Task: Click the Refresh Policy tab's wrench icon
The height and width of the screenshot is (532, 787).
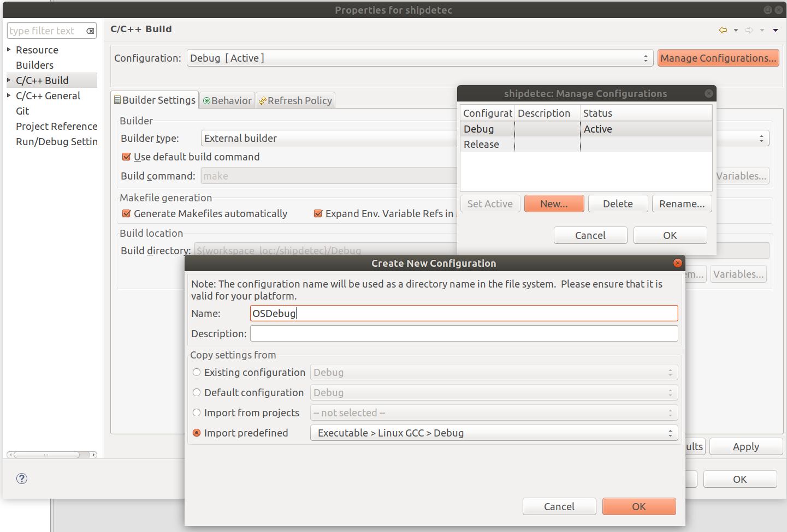Action: (263, 100)
